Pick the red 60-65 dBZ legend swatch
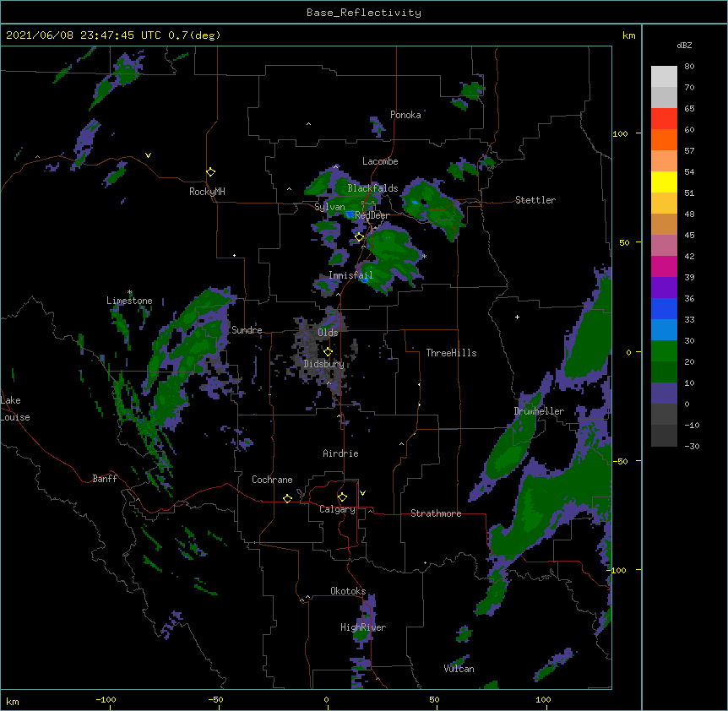728x711 pixels. (664, 119)
